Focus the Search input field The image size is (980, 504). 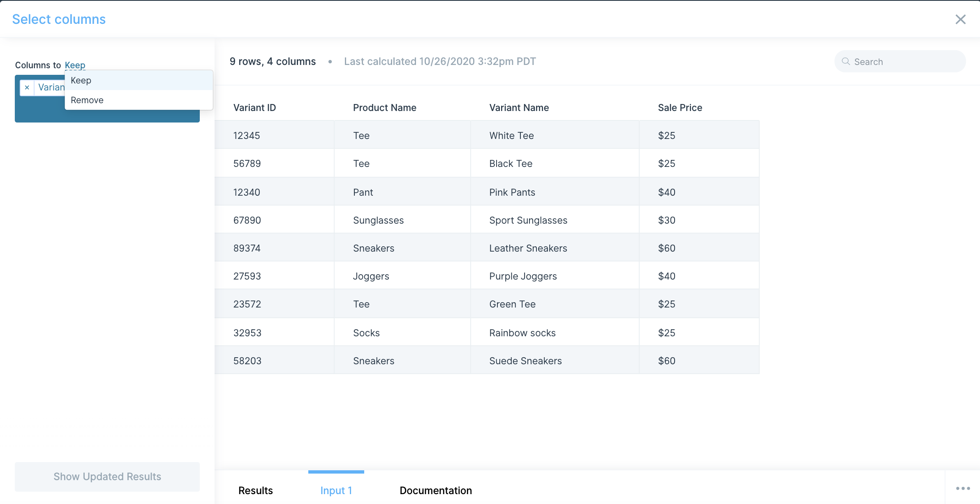click(904, 62)
